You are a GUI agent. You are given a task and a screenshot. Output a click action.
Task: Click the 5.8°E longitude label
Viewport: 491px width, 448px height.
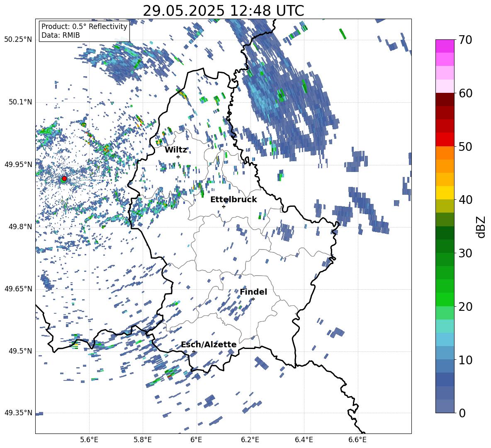(143, 440)
